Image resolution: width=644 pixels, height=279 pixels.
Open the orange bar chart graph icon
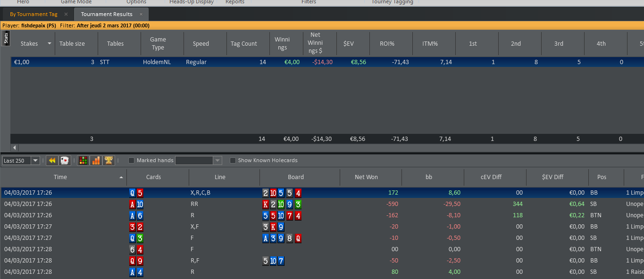pyautogui.click(x=96, y=161)
